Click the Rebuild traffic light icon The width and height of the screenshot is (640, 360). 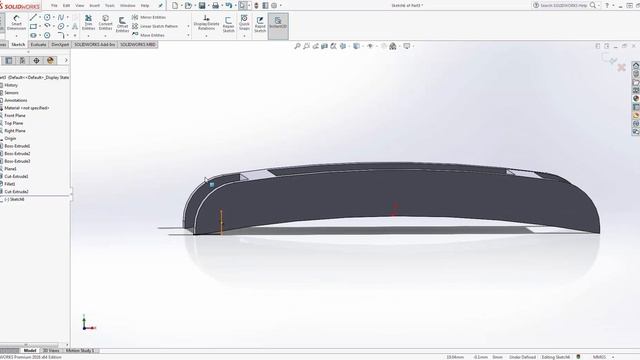click(x=256, y=6)
